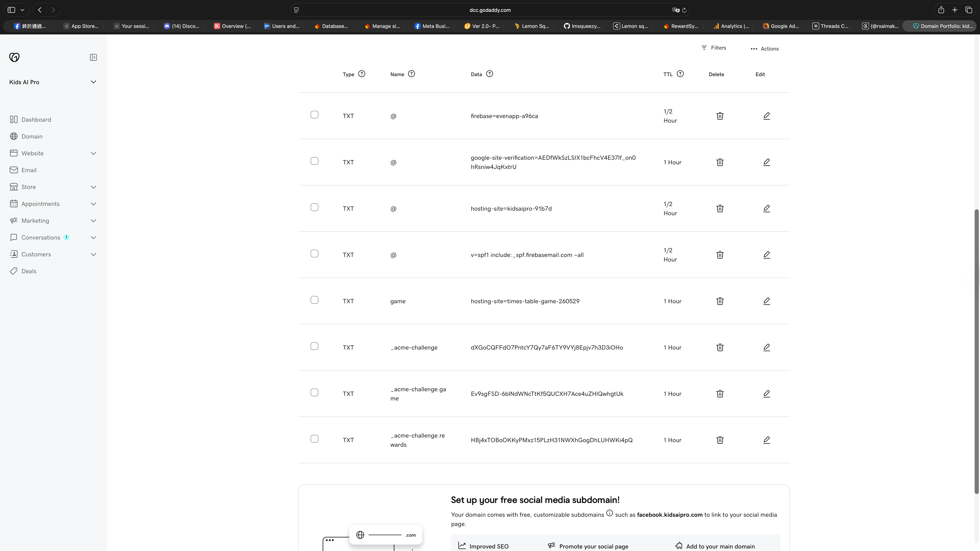Open the Kids AI Pro account dropdown
Screen dimensions: 980x551
click(x=53, y=82)
